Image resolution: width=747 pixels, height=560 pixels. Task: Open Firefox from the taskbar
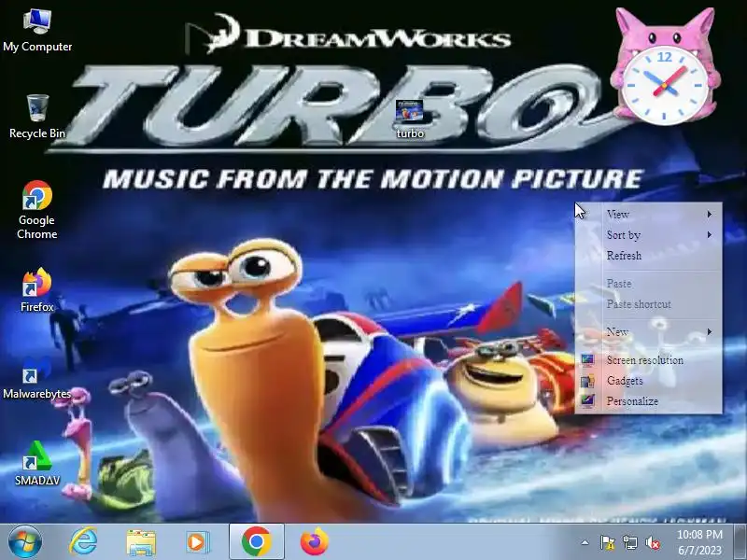315,541
